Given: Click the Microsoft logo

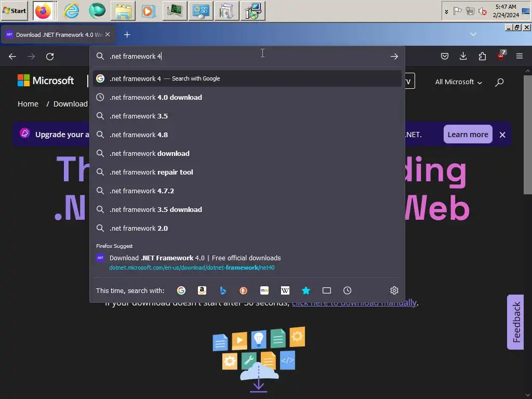Looking at the screenshot, I should coord(46,81).
